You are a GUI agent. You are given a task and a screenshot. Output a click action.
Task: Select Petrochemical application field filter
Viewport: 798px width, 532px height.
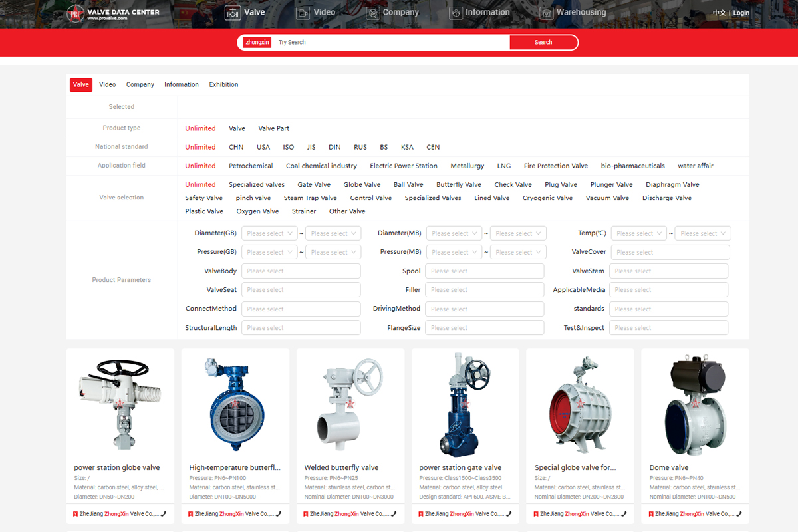[x=251, y=166]
